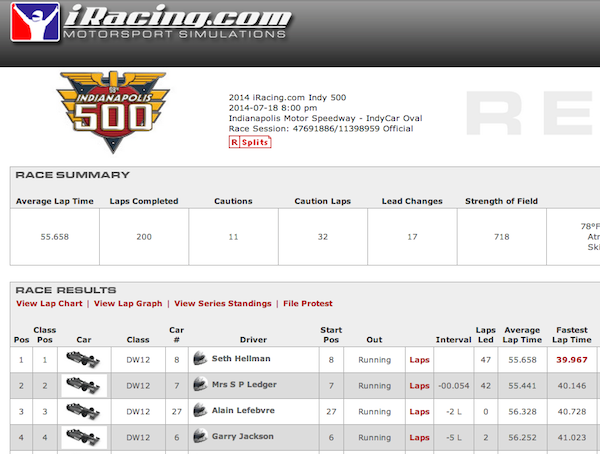
Task: Open driver Garry Jackson's name link
Action: pyautogui.click(x=243, y=436)
